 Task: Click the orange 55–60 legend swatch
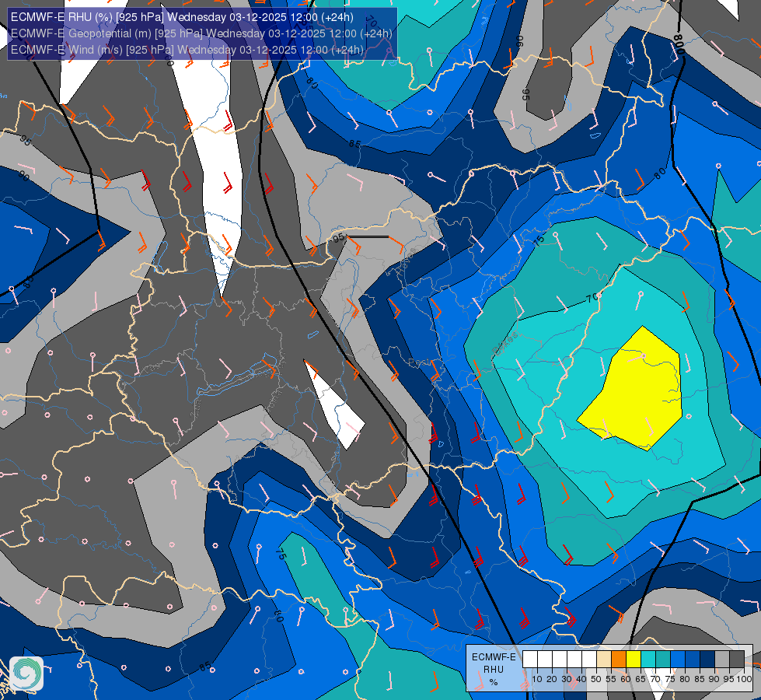[x=619, y=660]
